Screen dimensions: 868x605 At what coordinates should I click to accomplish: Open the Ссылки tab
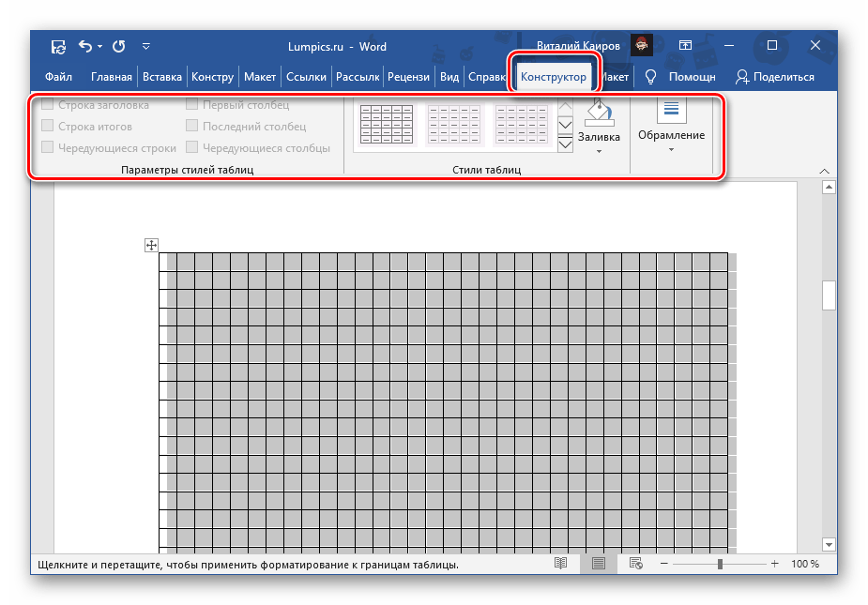click(306, 77)
